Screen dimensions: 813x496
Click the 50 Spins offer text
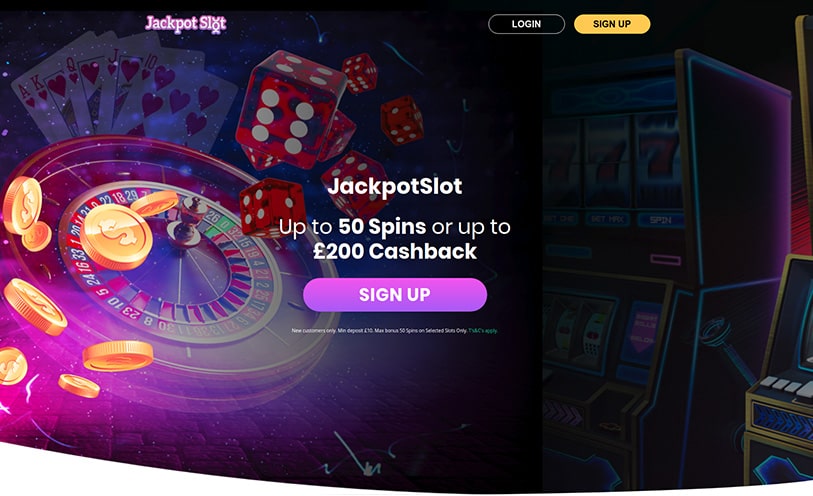[382, 226]
